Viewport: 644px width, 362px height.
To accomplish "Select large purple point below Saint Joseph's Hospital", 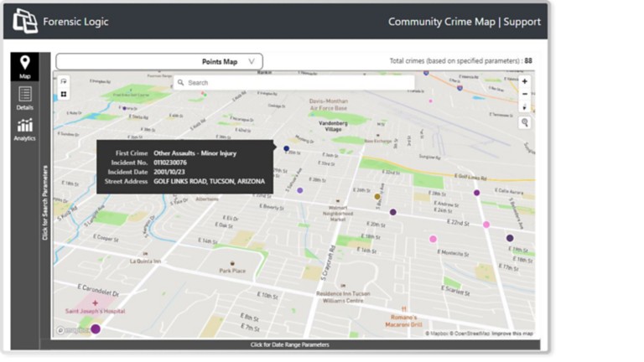I will [96, 328].
